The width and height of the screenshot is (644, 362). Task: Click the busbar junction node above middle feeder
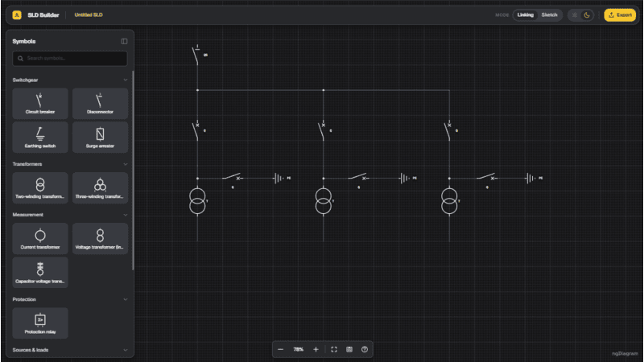[324, 90]
